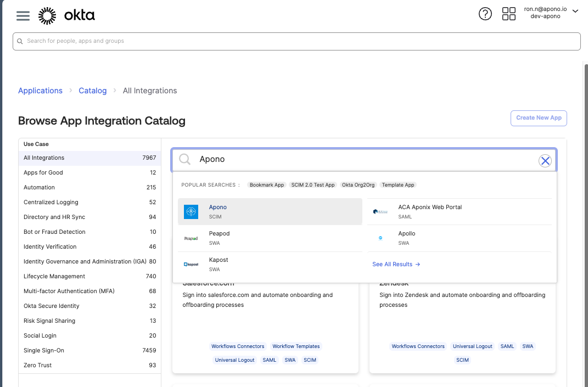588x387 pixels.
Task: Select the Single Sign-On use case
Action: [x=44, y=350]
